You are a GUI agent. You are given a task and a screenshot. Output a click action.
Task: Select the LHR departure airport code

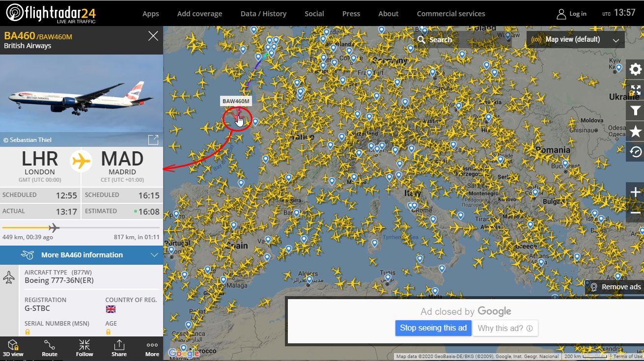click(40, 159)
